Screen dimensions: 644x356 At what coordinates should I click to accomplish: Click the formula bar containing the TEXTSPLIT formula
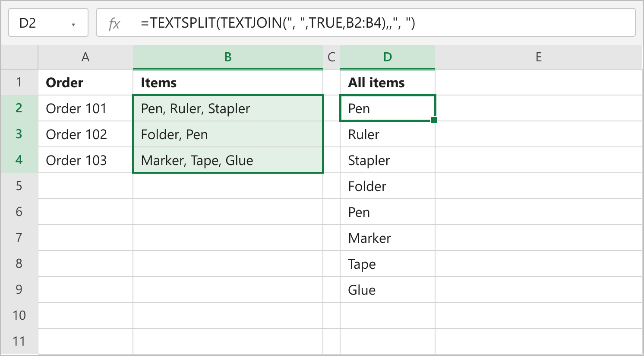point(366,22)
